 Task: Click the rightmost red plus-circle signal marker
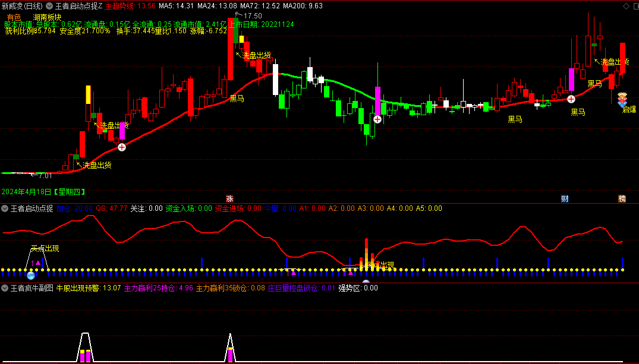pos(571,99)
